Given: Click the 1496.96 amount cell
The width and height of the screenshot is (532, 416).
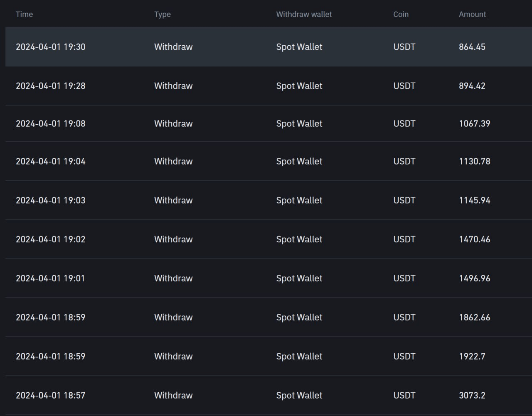Looking at the screenshot, I should tap(474, 278).
